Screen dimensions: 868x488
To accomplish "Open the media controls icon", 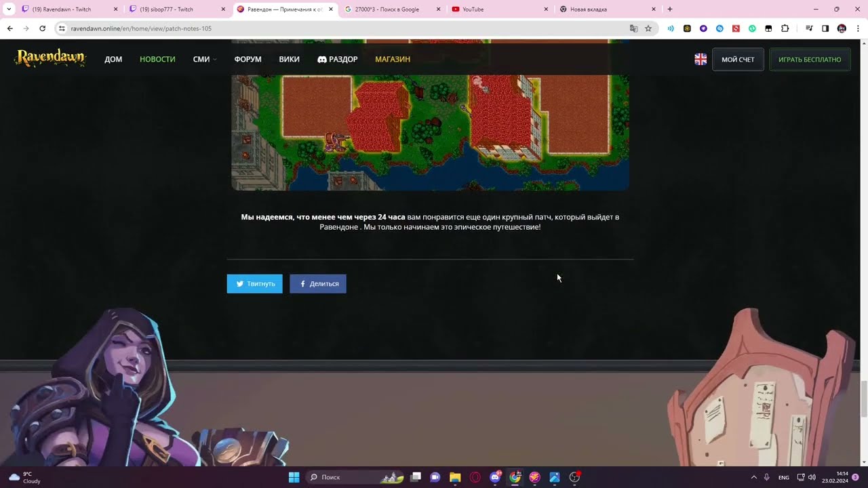I will click(x=809, y=28).
